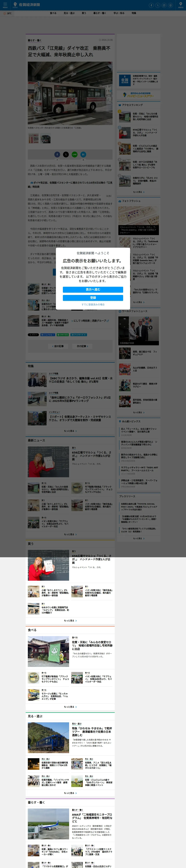Image resolution: width=186 pixels, height=868 pixels.
Task: Bookmark article via round Hatena B! icon
Action: click(x=83, y=154)
